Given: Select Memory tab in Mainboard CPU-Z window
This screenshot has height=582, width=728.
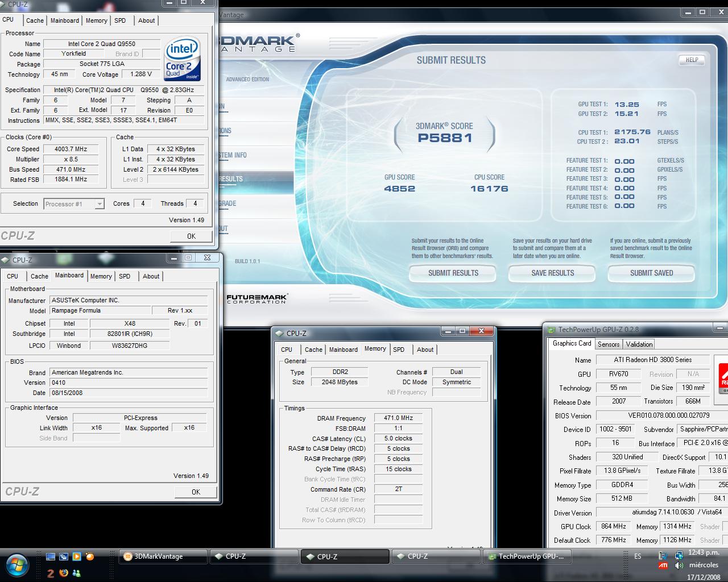Looking at the screenshot, I should coord(101,276).
